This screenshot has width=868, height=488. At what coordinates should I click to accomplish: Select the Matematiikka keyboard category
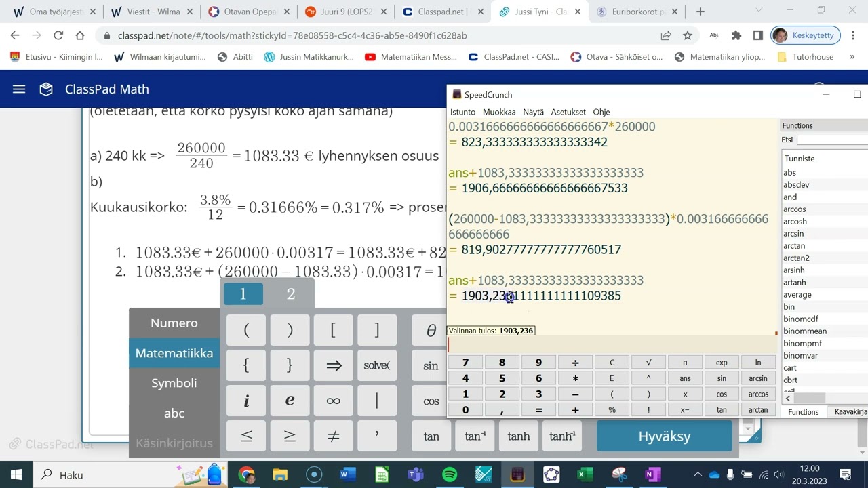(x=174, y=352)
